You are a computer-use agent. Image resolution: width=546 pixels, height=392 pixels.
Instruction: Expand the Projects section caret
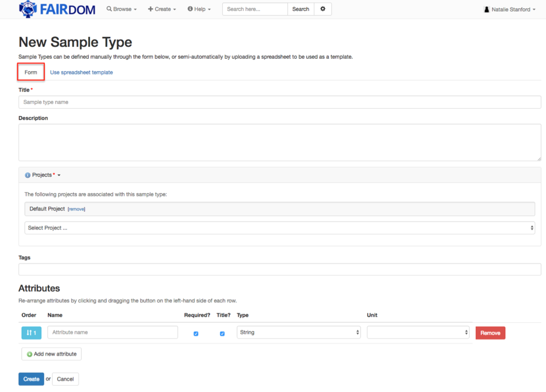point(59,175)
